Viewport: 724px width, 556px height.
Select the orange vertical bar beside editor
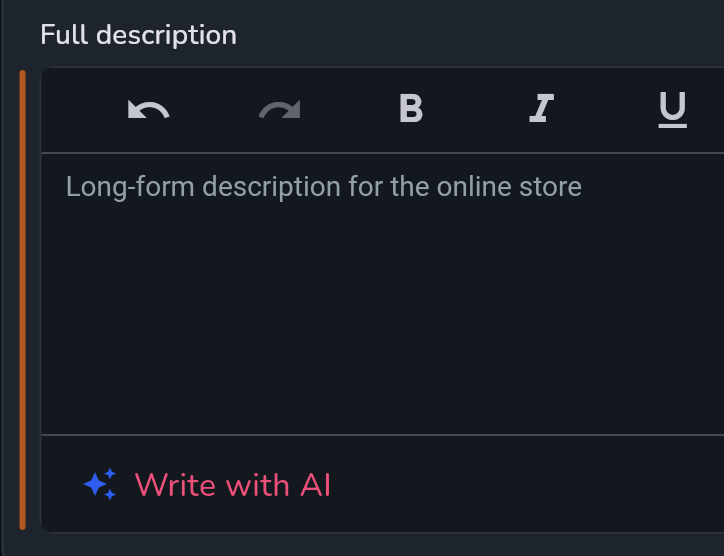click(x=22, y=300)
